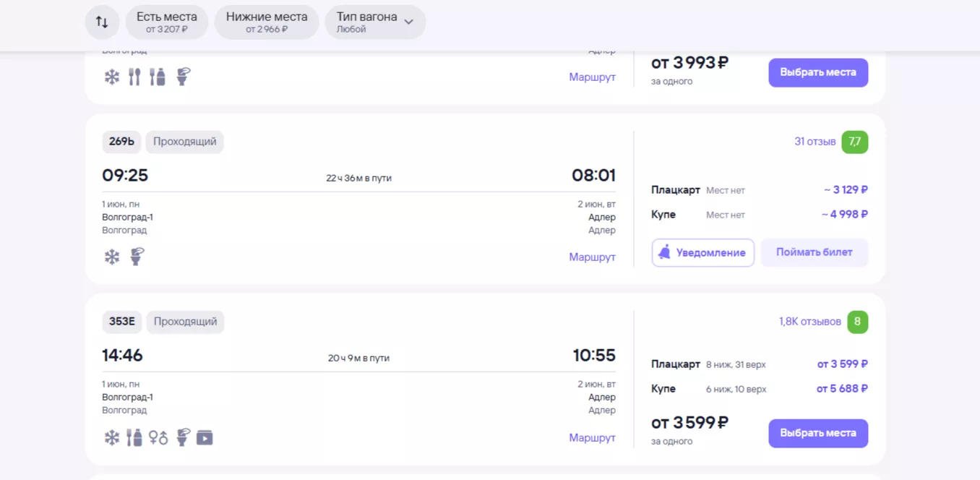Open the "1,8K отзывов" reviews link
This screenshot has height=480, width=980.
pyautogui.click(x=809, y=322)
